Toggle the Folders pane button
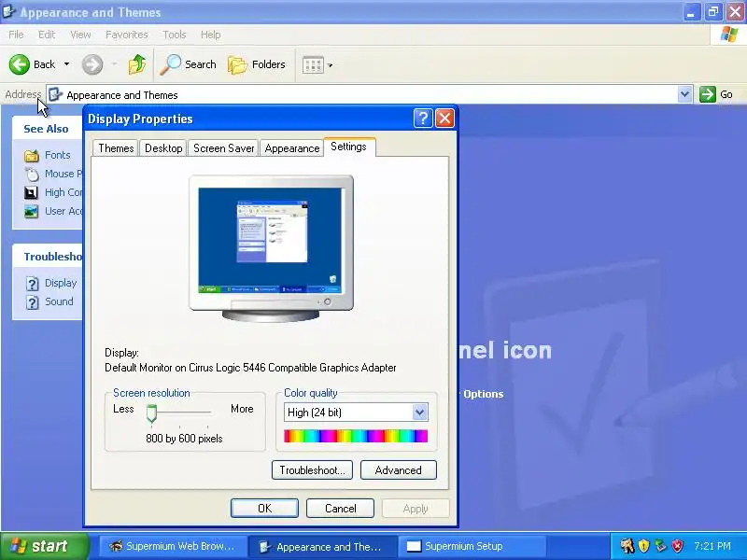The height and width of the screenshot is (560, 747). [256, 64]
